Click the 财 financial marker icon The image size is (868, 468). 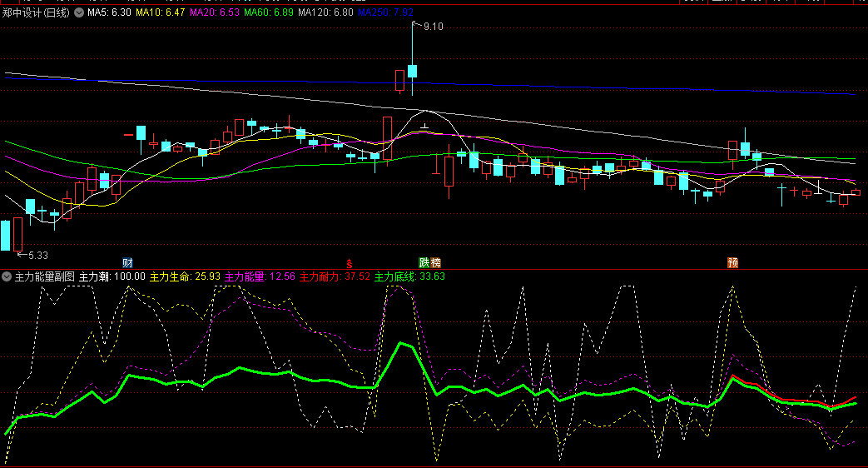tap(127, 262)
